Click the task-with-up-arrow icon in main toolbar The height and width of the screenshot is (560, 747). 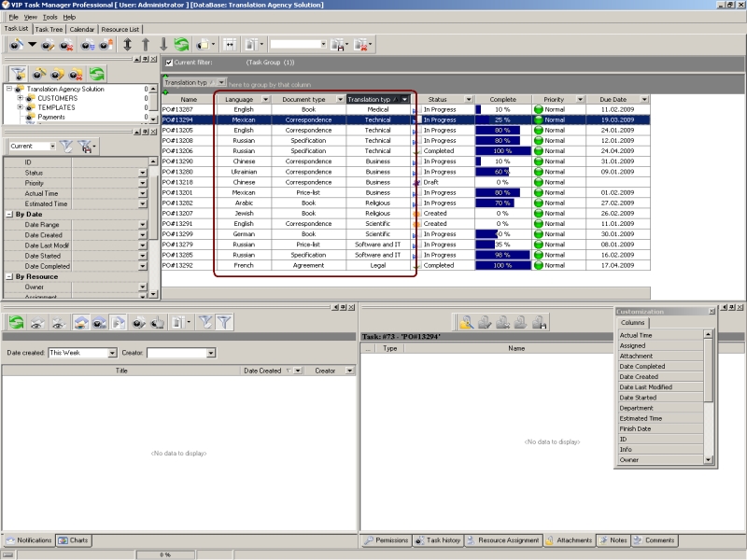[x=106, y=45]
